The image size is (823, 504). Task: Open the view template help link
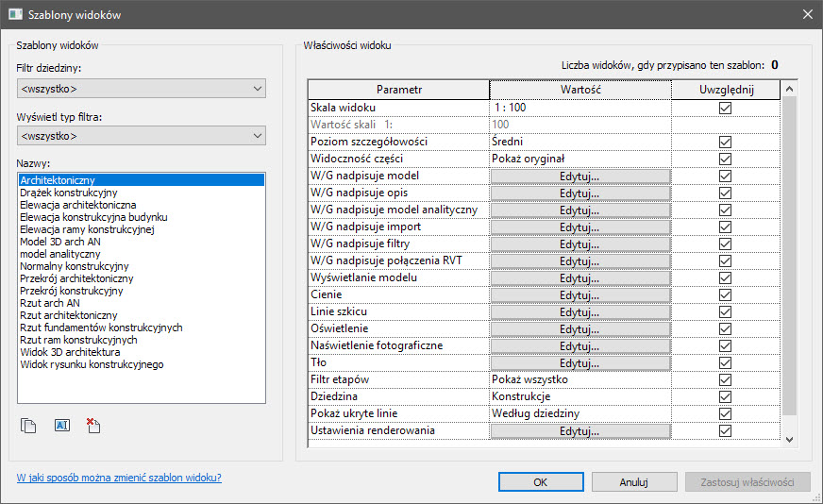coord(119,478)
